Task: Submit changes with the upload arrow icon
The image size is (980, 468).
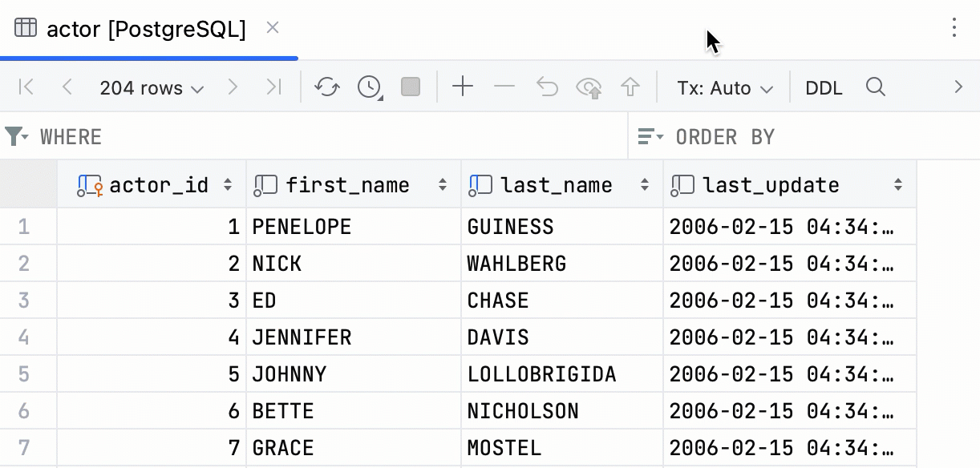Action: (x=631, y=87)
